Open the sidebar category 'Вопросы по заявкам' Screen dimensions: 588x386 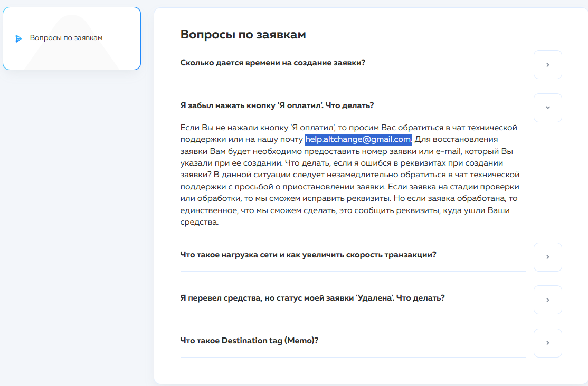tap(72, 37)
